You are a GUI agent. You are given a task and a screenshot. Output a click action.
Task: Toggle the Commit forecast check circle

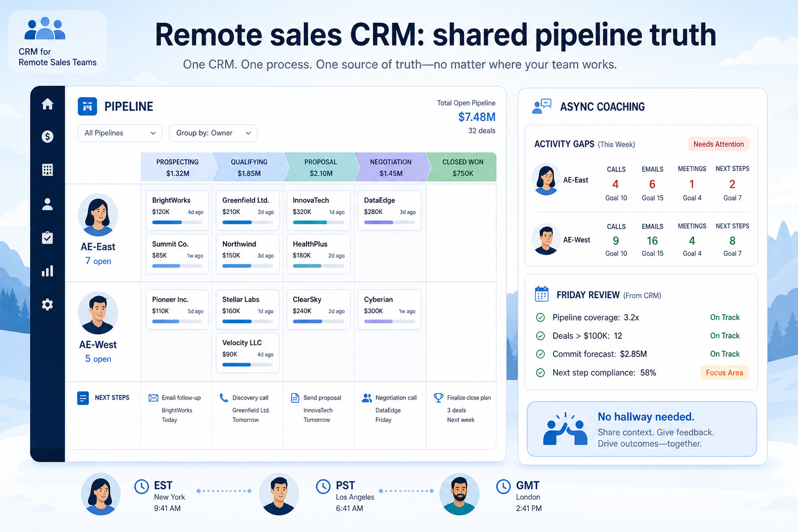pos(540,354)
